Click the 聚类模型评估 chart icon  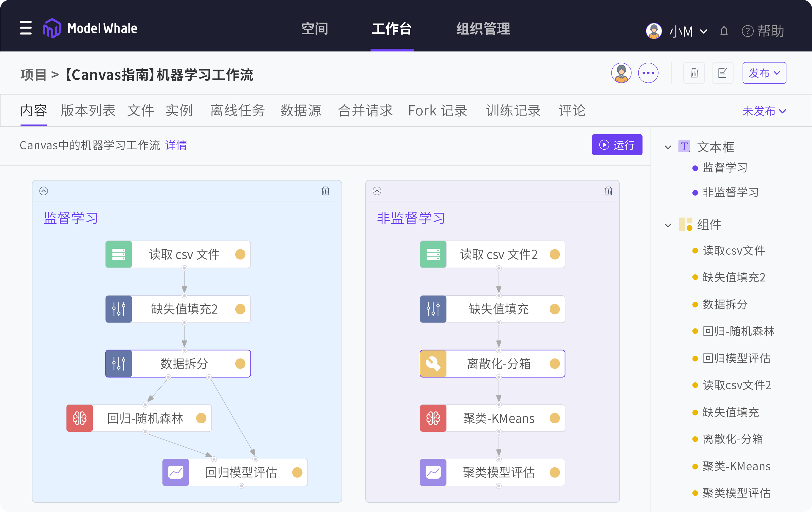pyautogui.click(x=433, y=472)
